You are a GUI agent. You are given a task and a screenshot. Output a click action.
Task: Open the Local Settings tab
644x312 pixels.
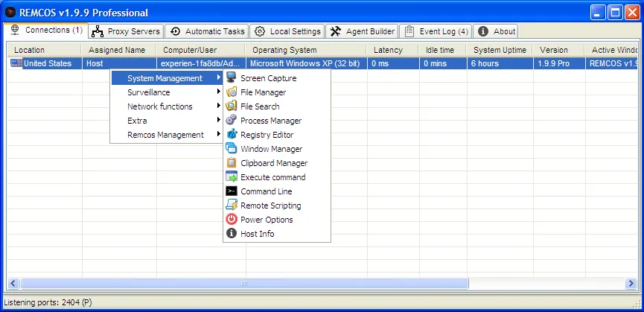pos(287,31)
